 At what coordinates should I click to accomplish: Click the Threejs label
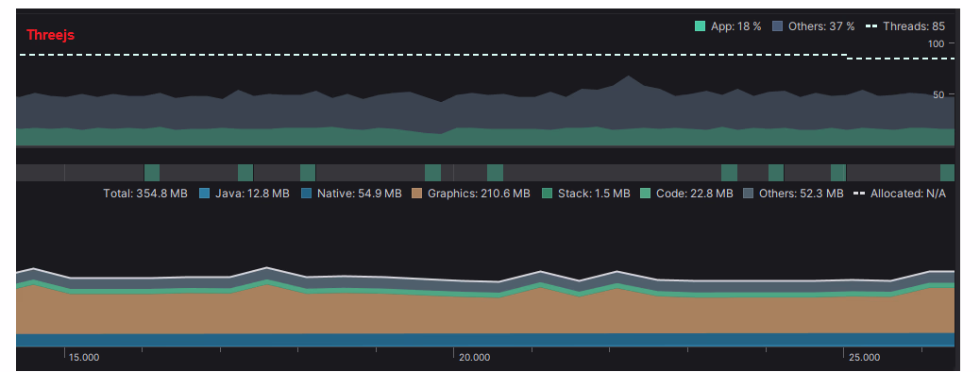pyautogui.click(x=51, y=35)
